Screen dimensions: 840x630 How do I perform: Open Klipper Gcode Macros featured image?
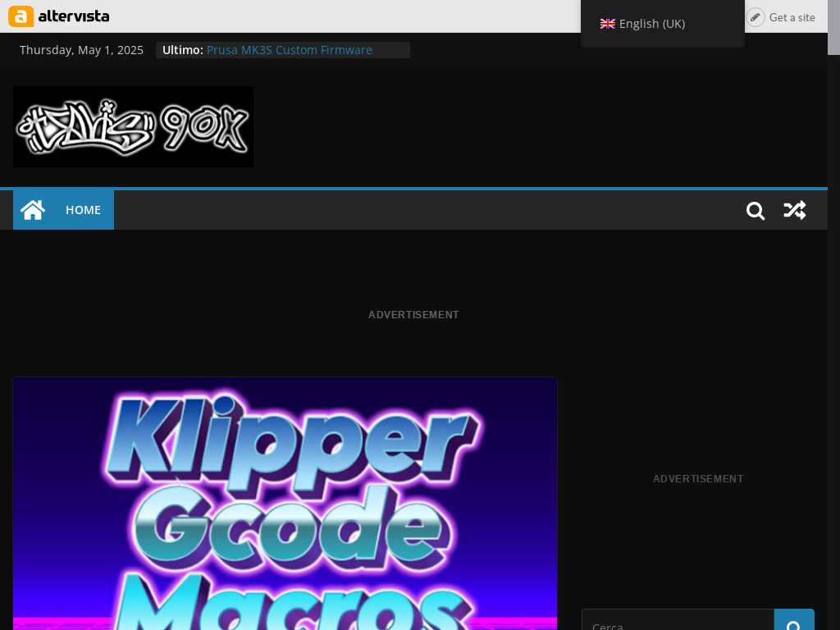[285, 504]
